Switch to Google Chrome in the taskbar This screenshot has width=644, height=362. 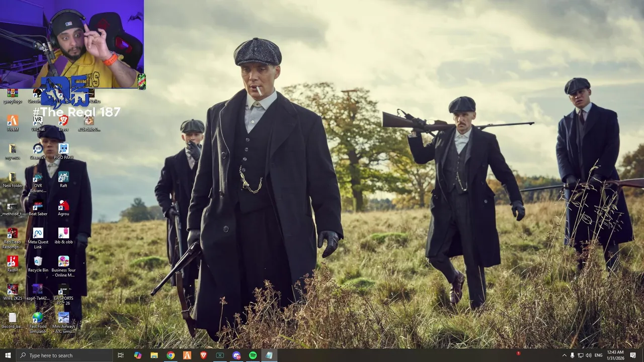(x=171, y=355)
